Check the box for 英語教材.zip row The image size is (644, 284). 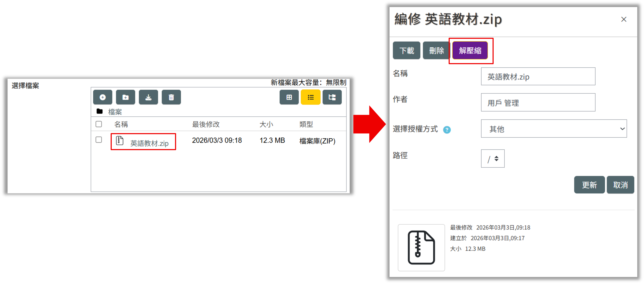(x=99, y=140)
